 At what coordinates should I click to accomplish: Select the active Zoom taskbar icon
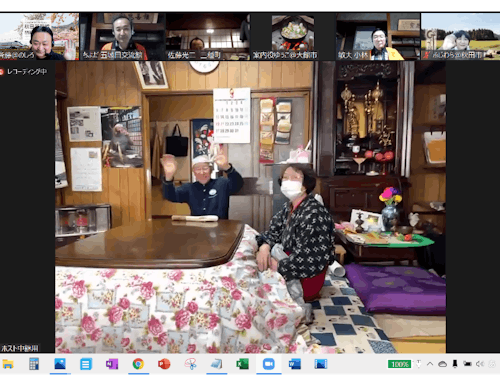point(268,364)
